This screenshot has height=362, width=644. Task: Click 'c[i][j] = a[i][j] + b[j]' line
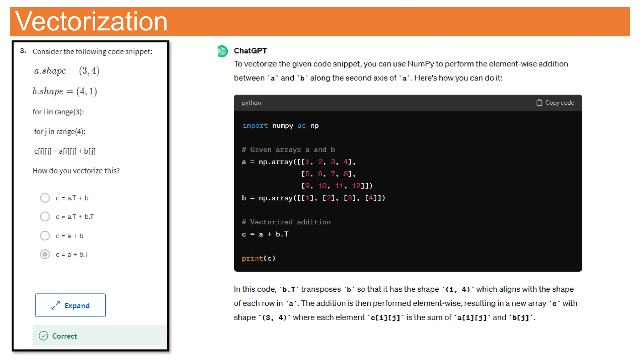[x=65, y=151]
